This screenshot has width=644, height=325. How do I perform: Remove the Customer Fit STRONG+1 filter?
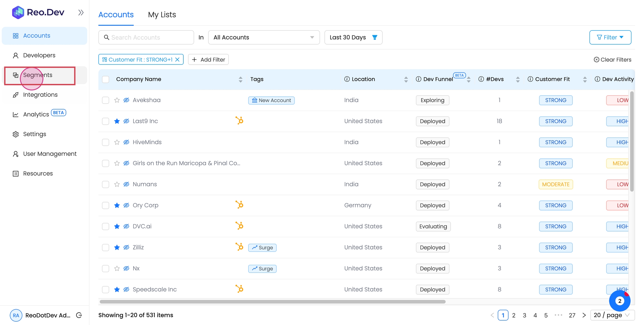(177, 60)
